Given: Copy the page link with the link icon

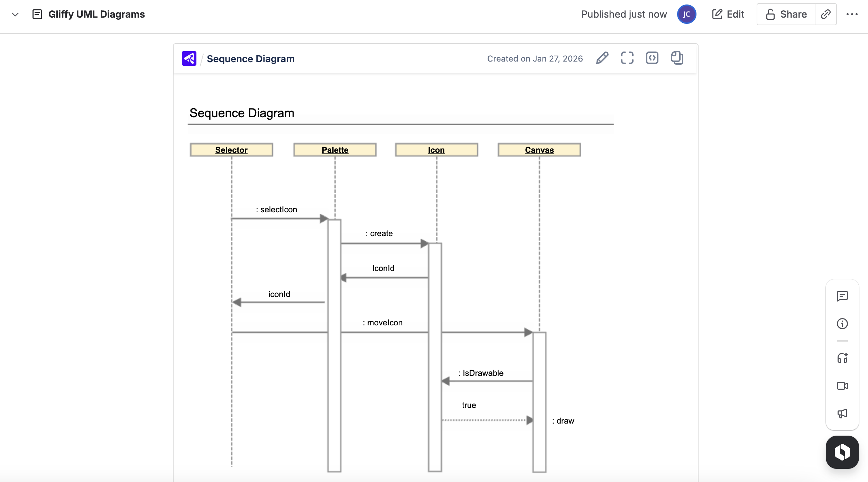Looking at the screenshot, I should pyautogui.click(x=826, y=14).
